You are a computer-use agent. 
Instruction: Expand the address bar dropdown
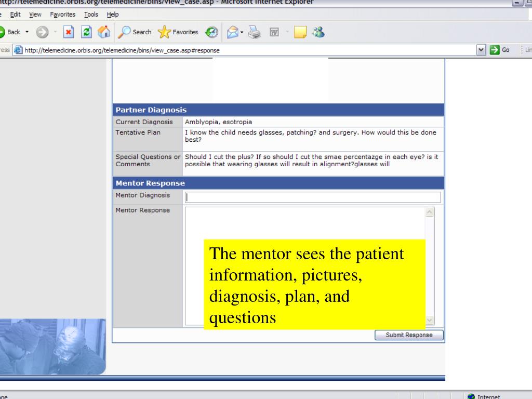(x=481, y=50)
